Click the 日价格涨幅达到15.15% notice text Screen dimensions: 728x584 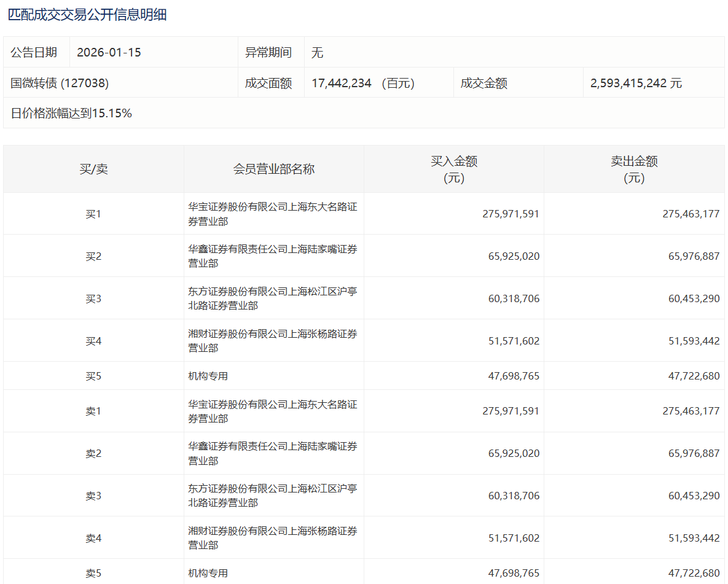[71, 114]
